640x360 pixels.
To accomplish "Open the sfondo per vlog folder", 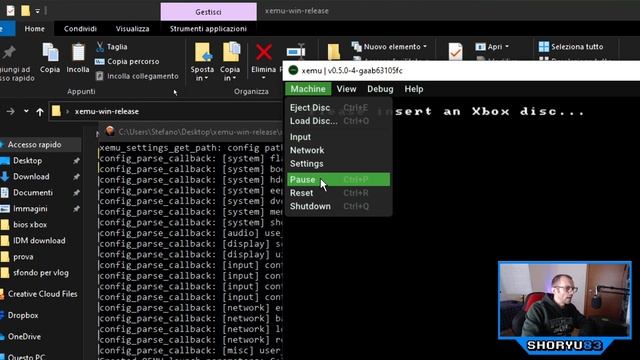I will point(40,273).
